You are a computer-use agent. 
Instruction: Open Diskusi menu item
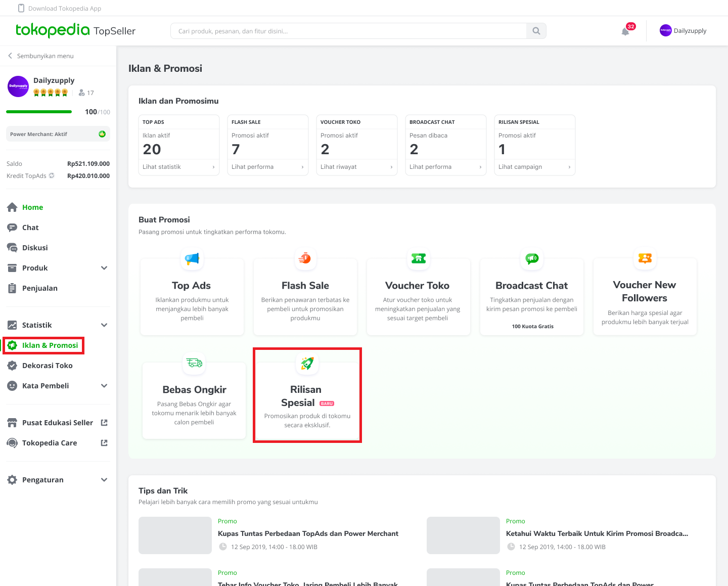pos(35,248)
